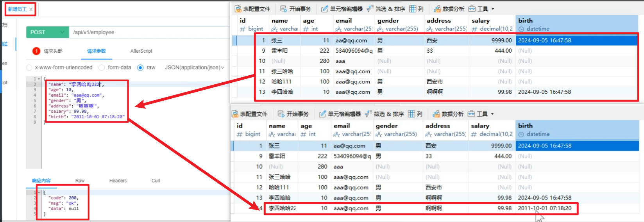Click the id column header in upper table
Viewport: 644px width, 222px height.
pos(252,24)
